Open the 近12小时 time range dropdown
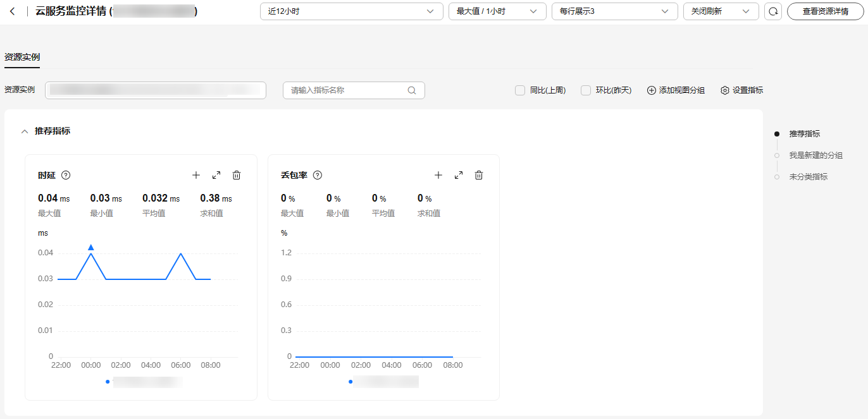This screenshot has width=868, height=419. coord(351,11)
